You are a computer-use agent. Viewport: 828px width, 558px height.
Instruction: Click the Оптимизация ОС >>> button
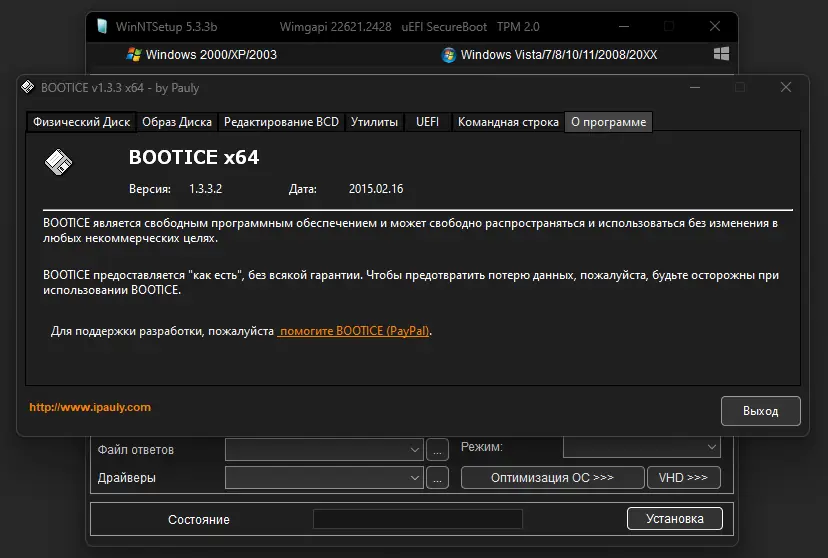coord(552,477)
